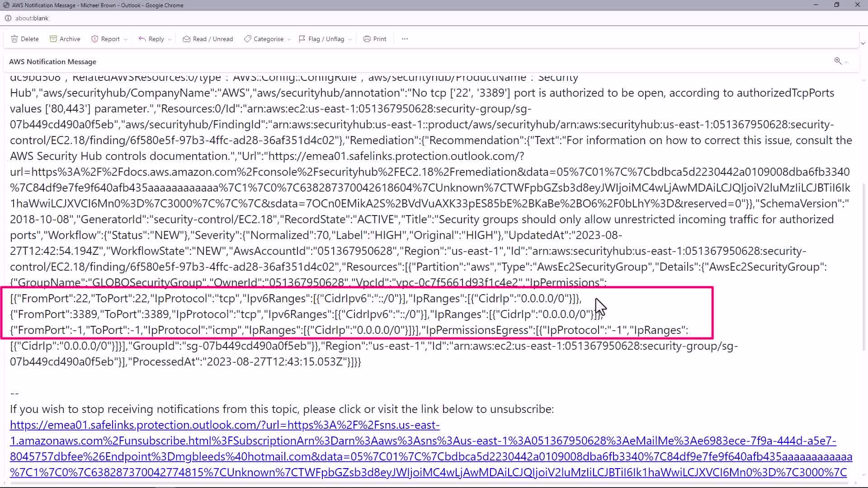Click the Report shield icon
868x488 pixels.
[95, 39]
